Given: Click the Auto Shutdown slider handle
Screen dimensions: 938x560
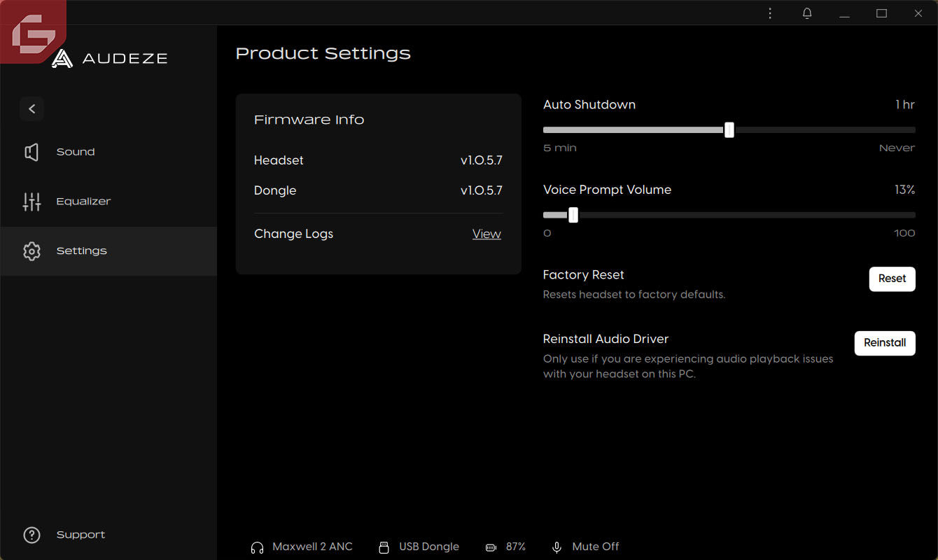Looking at the screenshot, I should pyautogui.click(x=729, y=129).
